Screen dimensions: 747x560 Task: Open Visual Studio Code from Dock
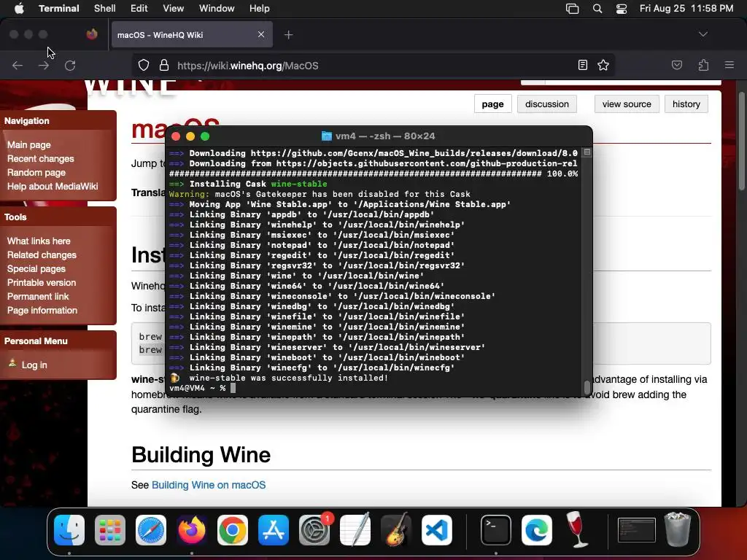[x=437, y=530]
